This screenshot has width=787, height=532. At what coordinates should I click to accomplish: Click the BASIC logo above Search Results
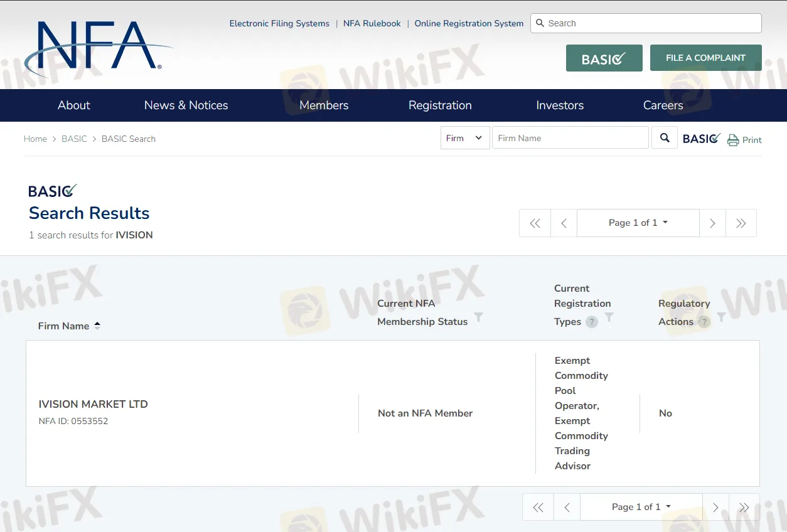(x=53, y=191)
